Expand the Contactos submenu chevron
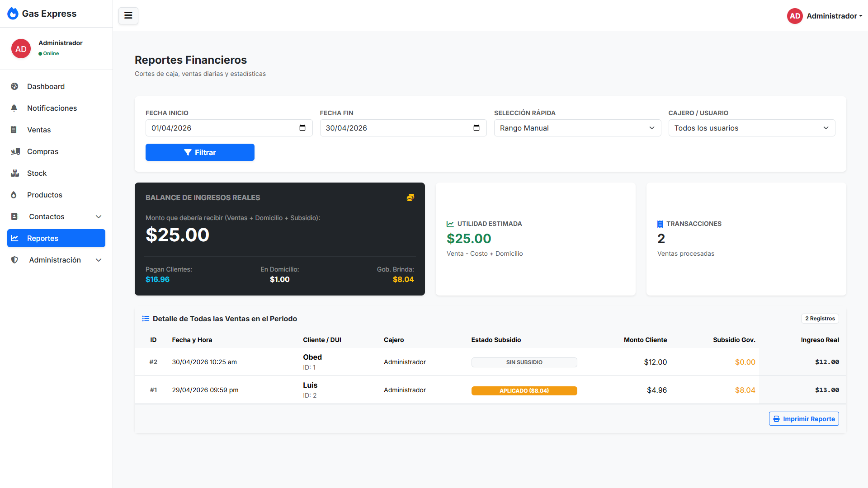The image size is (868, 488). pos(99,216)
